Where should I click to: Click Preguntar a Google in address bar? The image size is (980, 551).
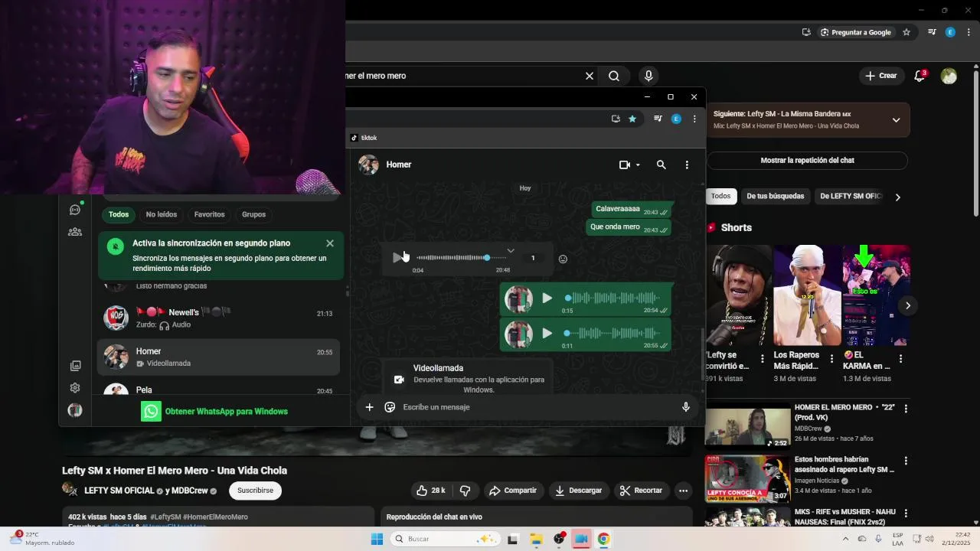coord(855,32)
